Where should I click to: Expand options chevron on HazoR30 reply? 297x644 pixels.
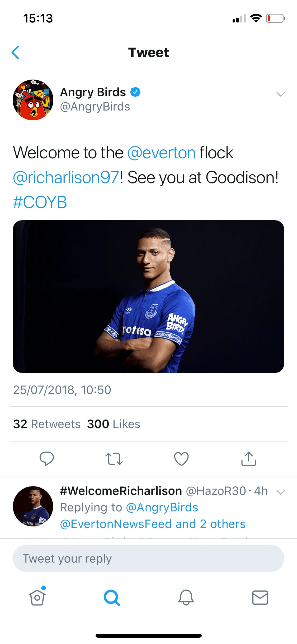280,492
